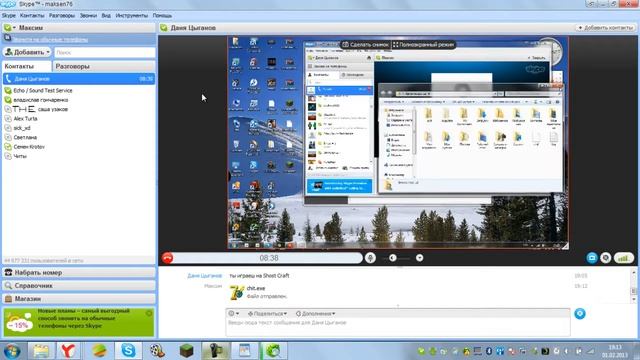Open green magnifier app in taskbar
The height and width of the screenshot is (360, 640).
pos(274,351)
